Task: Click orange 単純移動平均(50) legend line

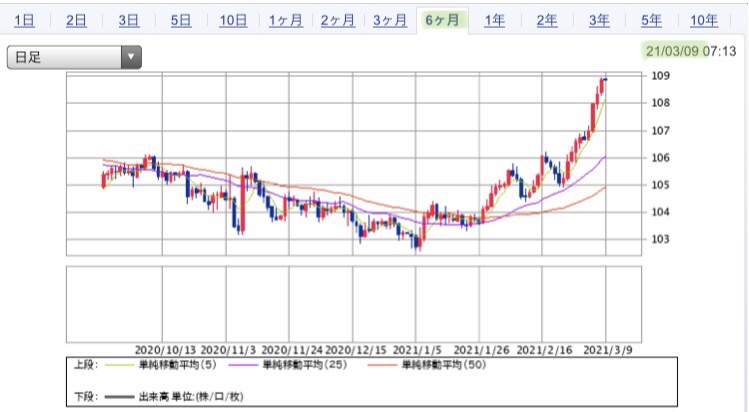Action: point(382,365)
